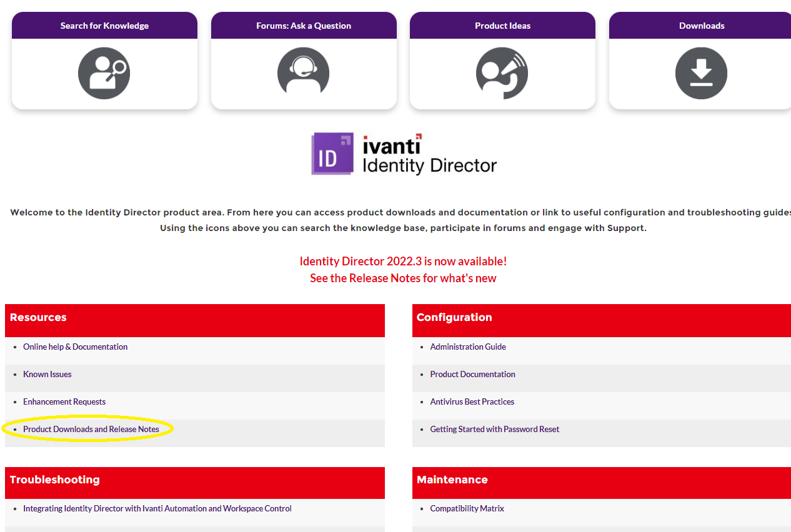This screenshot has height=532, width=791.
Task: Open the Forums: Ask a Question header
Action: [x=304, y=26]
